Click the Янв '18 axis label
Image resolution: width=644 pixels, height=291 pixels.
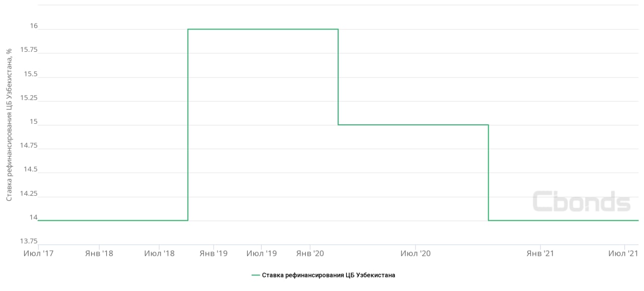(x=100, y=253)
